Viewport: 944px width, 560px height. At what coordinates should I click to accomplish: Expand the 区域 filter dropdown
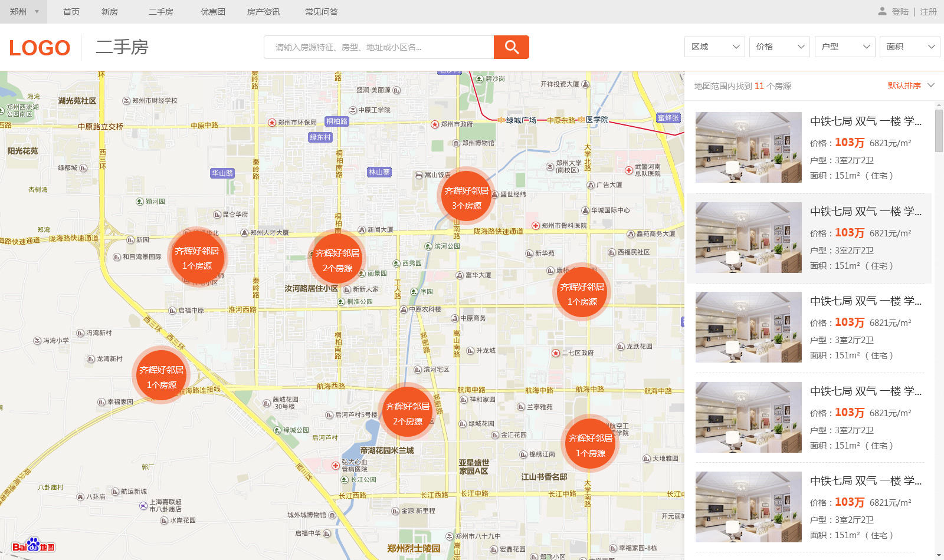coord(714,47)
